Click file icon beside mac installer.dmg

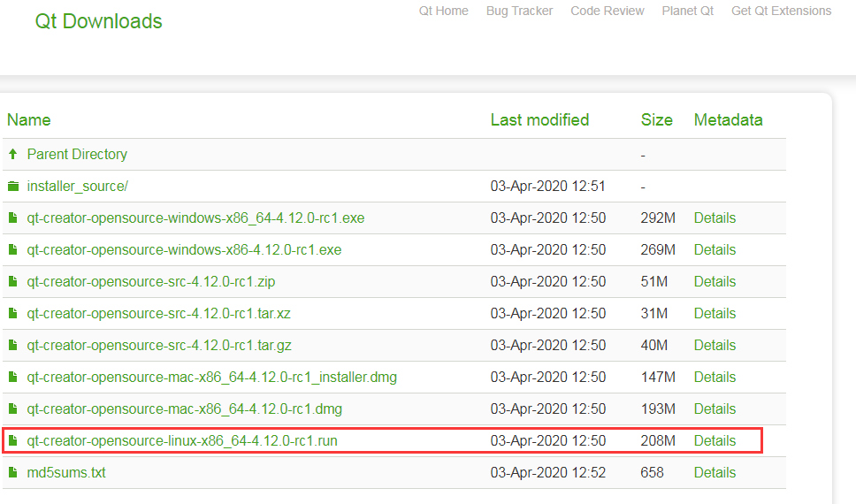(13, 378)
